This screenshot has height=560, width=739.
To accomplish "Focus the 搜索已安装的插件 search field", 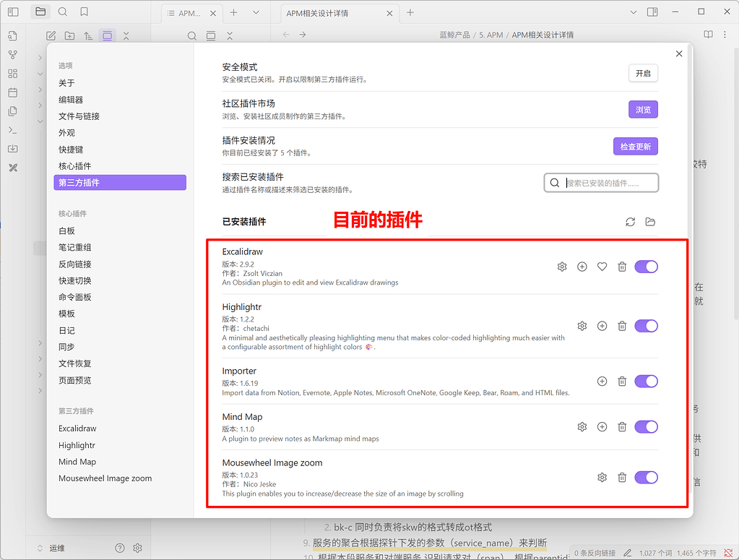I will (x=601, y=183).
